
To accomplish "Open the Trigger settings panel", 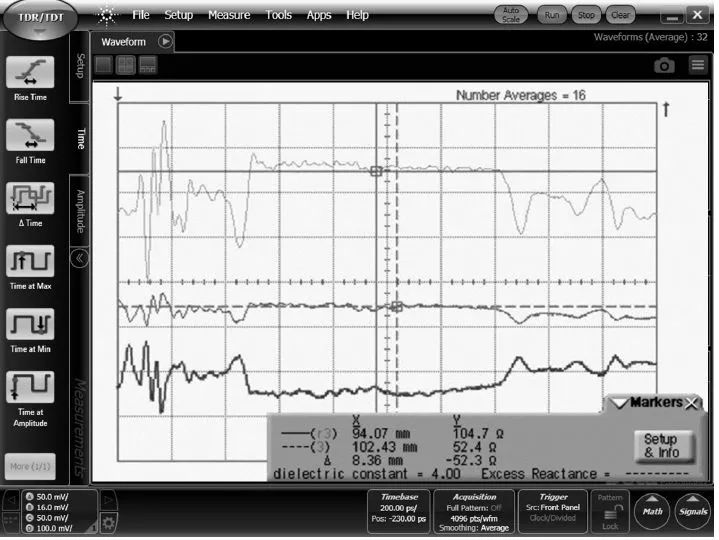I will point(553,511).
